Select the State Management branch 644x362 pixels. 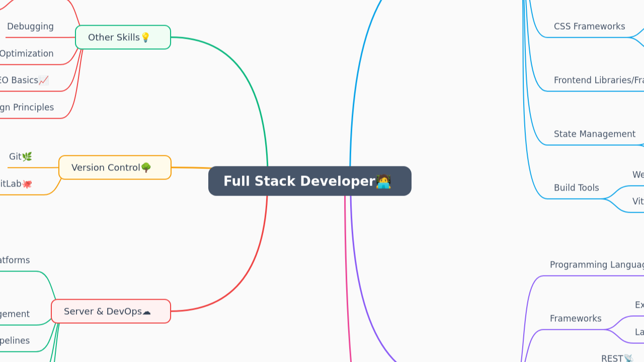click(x=595, y=134)
